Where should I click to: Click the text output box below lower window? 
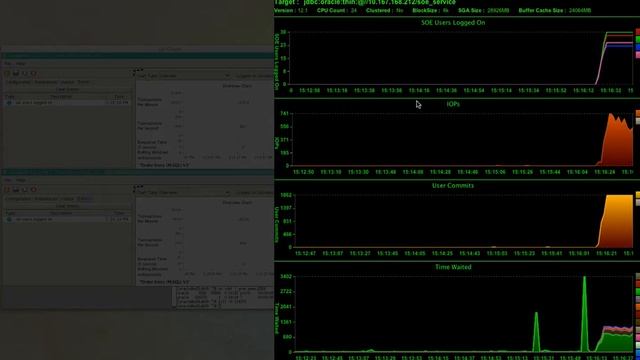[x=224, y=297]
